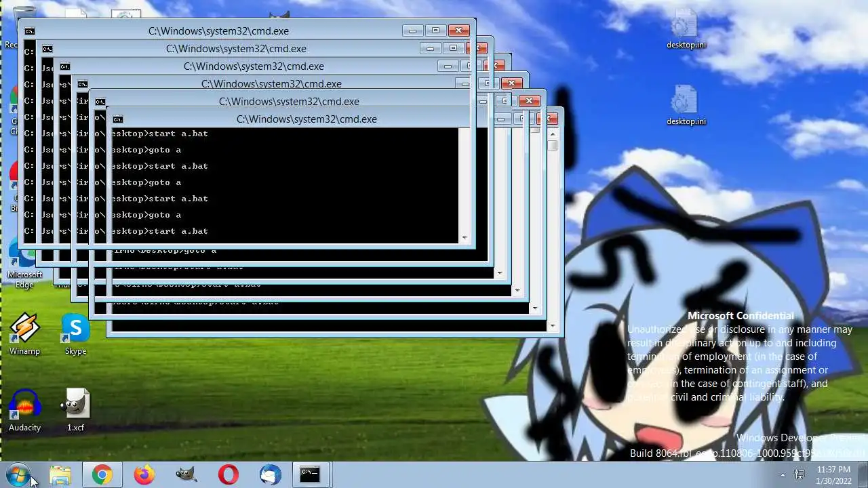Click the Show desktop strip at taskbar end
Image resolution: width=868 pixels, height=488 pixels.
tap(863, 475)
